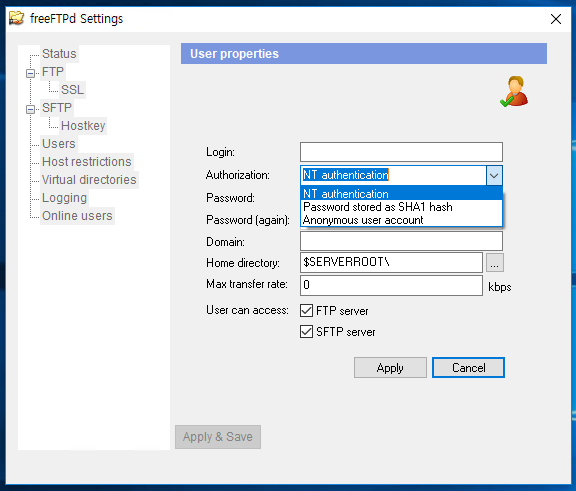Image resolution: width=576 pixels, height=491 pixels.
Task: Browse for home directory with ellipsis button
Action: coord(495,263)
